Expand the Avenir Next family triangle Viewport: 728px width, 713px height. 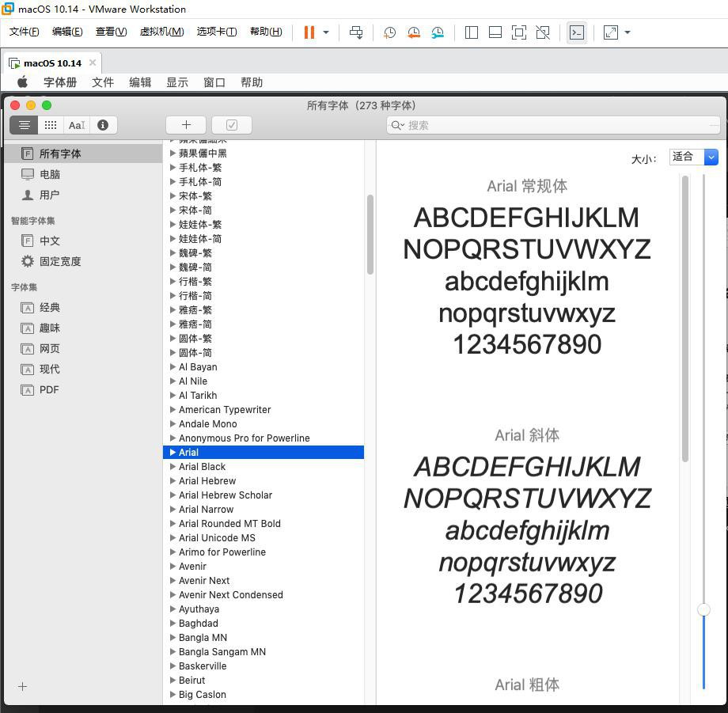[x=173, y=580]
